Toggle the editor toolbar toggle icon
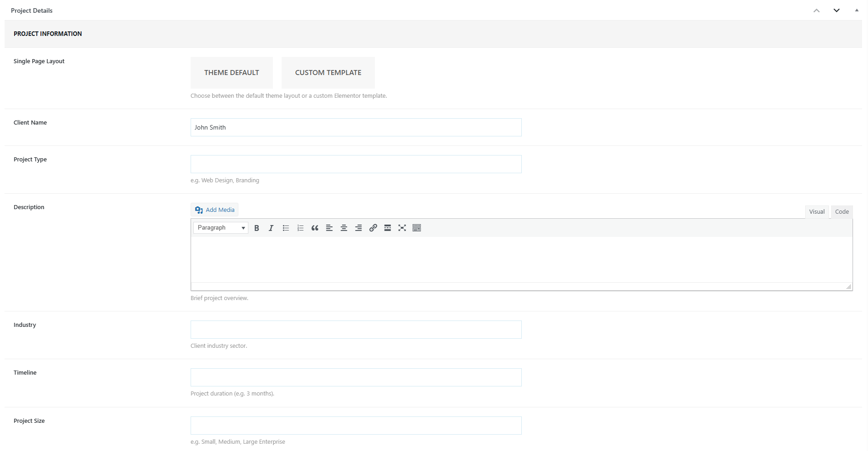Screen dimensions: 868x451 click(417, 228)
